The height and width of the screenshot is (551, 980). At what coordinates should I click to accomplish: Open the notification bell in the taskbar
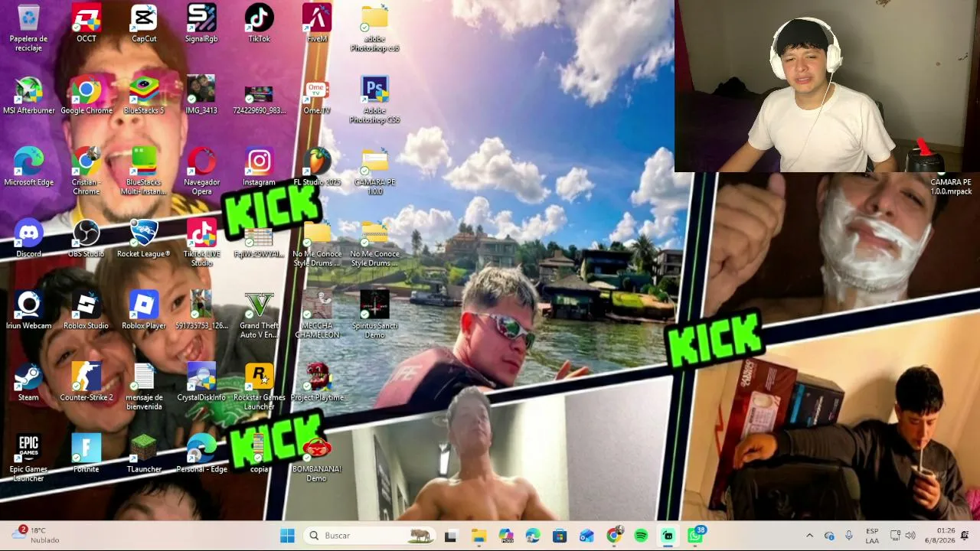click(965, 536)
